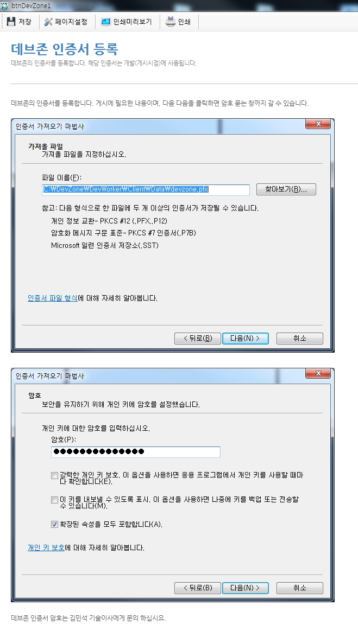This screenshot has height=644, width=358.
Task: Click the private key password field
Action: click(136, 452)
